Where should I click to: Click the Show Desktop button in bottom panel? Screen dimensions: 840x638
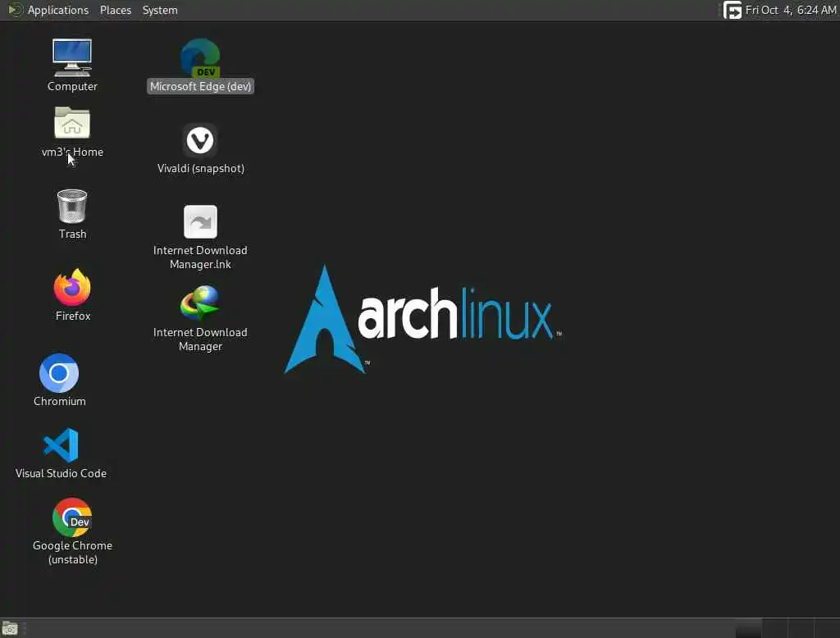10,628
